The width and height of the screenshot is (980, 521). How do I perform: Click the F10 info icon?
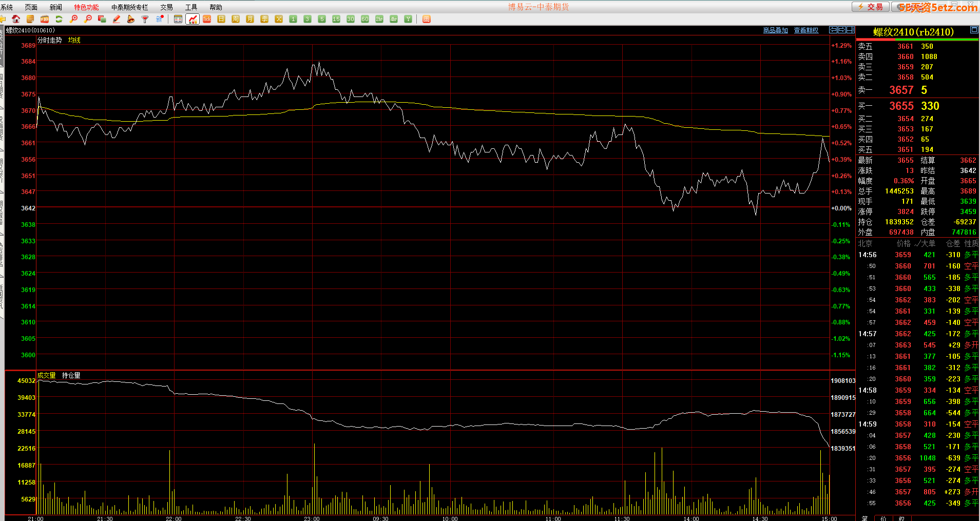pos(45,19)
